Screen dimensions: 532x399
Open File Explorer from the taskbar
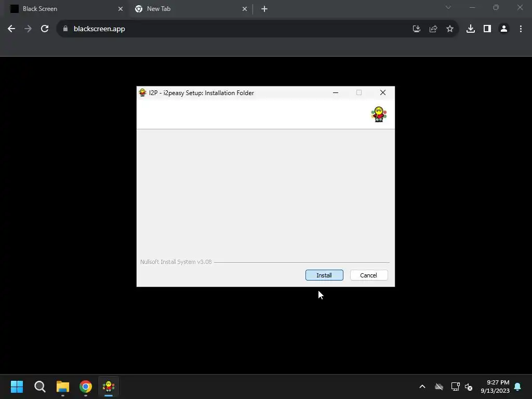coord(63,387)
